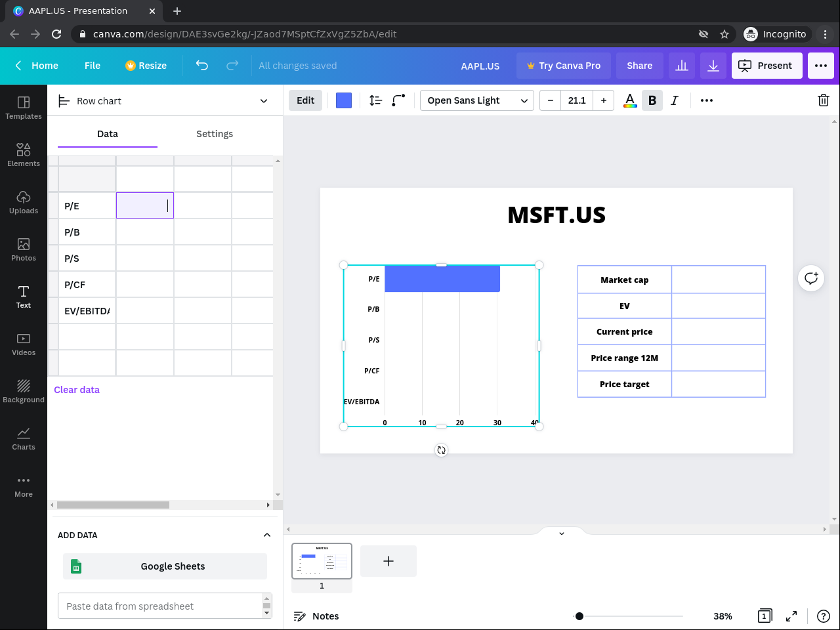Open the Chrome browser menu
The width and height of the screenshot is (840, 630).
[x=826, y=34]
